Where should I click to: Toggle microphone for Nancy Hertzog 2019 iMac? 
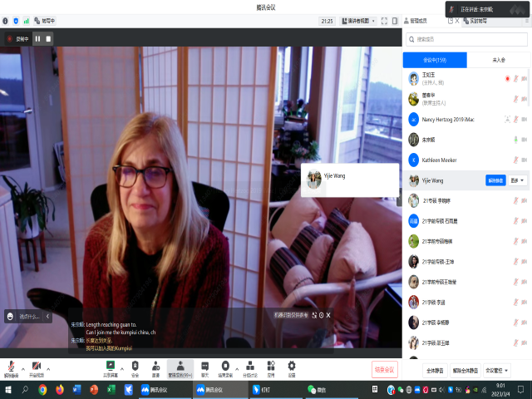(515, 120)
